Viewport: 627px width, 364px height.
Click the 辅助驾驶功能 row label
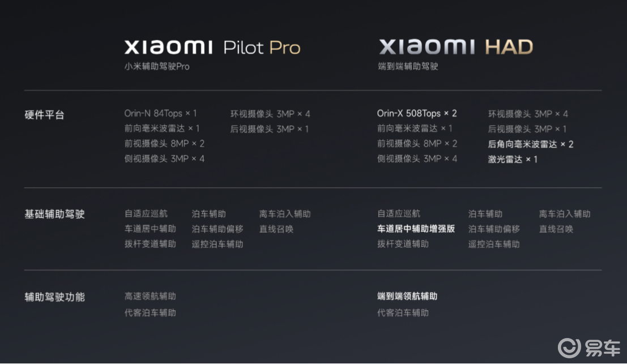pyautogui.click(x=54, y=297)
